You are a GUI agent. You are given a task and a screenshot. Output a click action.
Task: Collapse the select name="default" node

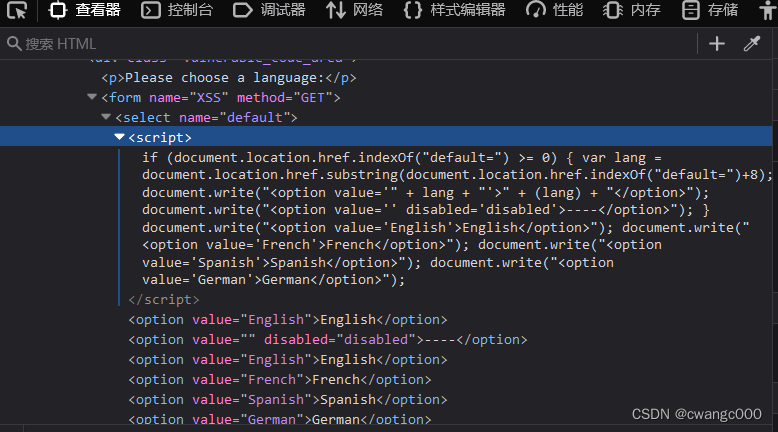[106, 117]
